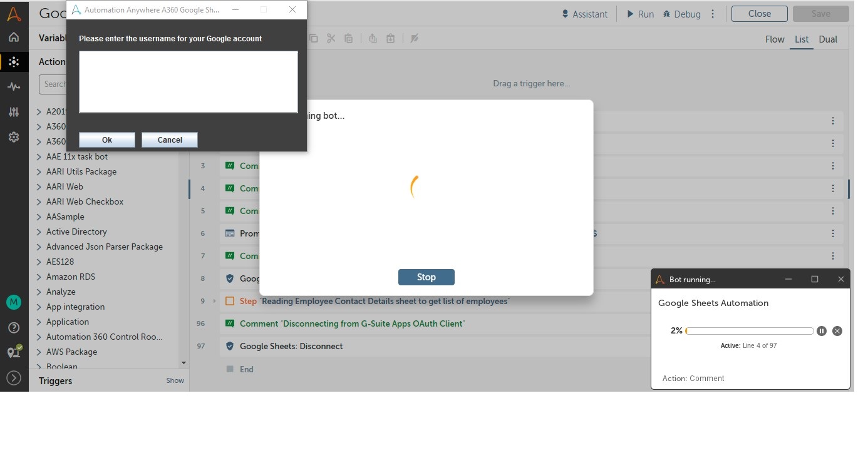Click the shield icon on Google Sheets: Disconnect
This screenshot has width=868, height=453.
point(230,346)
